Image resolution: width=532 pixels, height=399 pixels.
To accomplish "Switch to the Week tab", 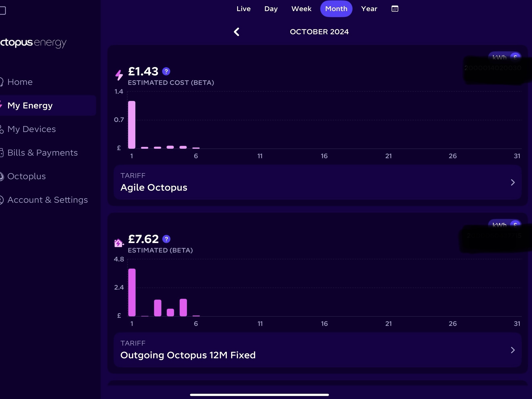I will (x=301, y=9).
